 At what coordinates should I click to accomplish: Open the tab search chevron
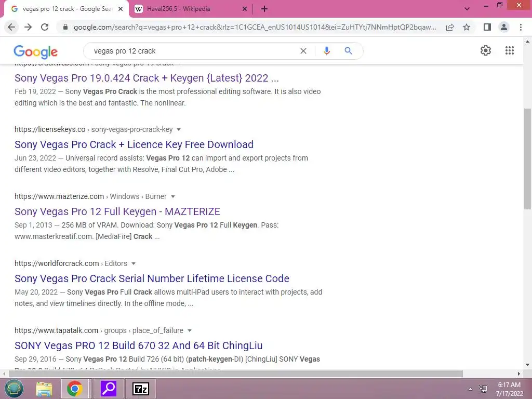[x=467, y=9]
